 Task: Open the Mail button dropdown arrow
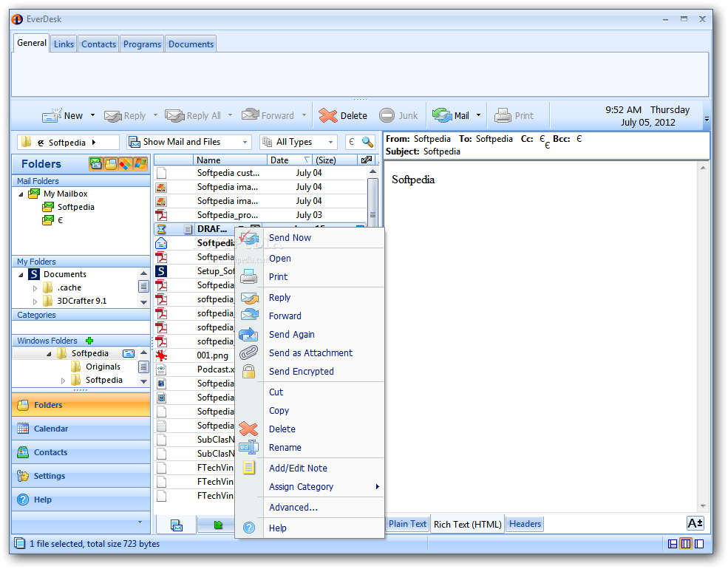[x=478, y=115]
